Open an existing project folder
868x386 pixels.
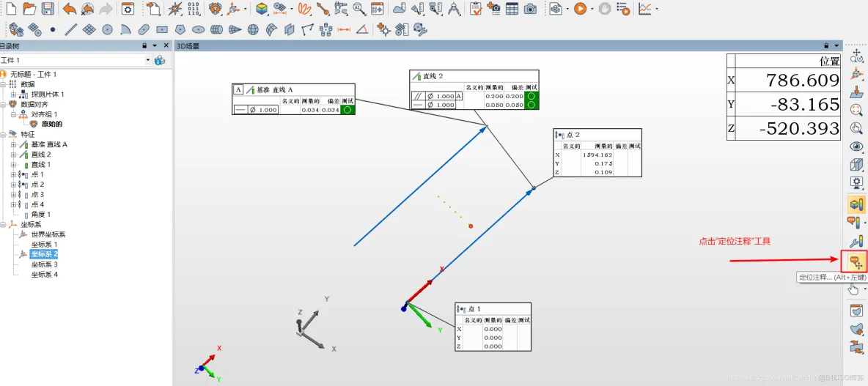tap(29, 8)
